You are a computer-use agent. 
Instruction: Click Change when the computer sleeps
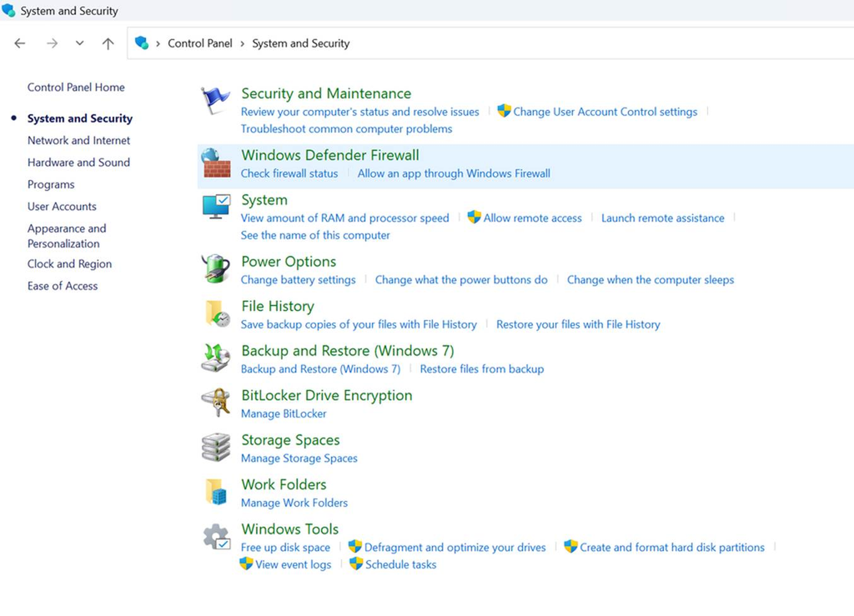coord(651,280)
